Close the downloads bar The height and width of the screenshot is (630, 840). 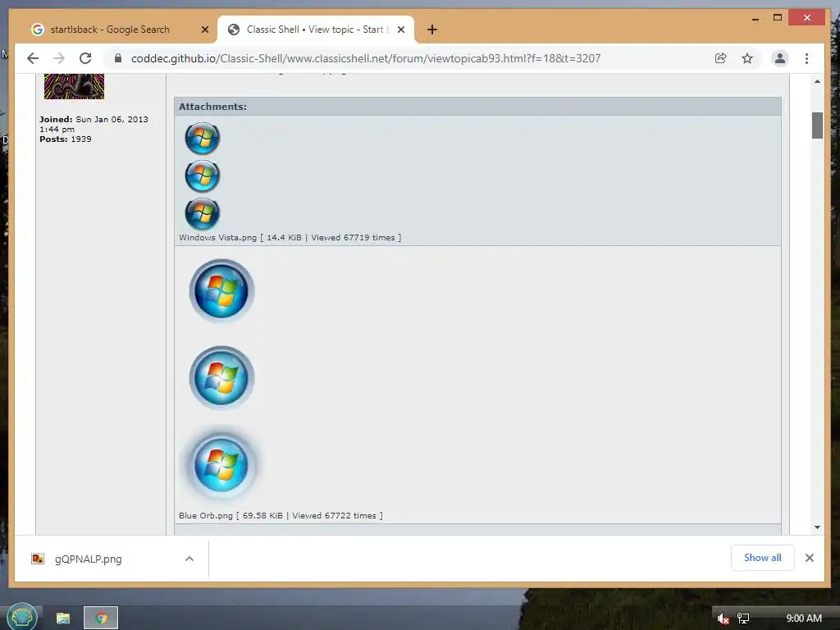point(810,558)
